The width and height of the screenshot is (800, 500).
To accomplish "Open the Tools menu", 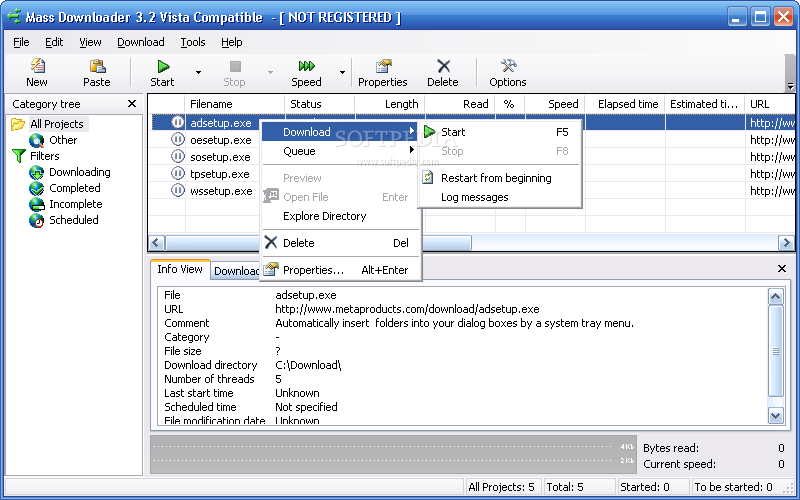I will 193,42.
